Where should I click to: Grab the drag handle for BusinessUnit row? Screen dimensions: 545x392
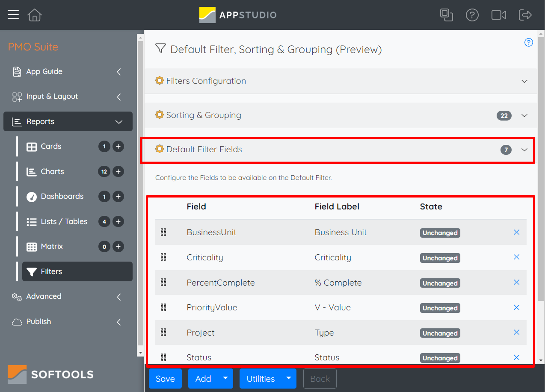(163, 232)
